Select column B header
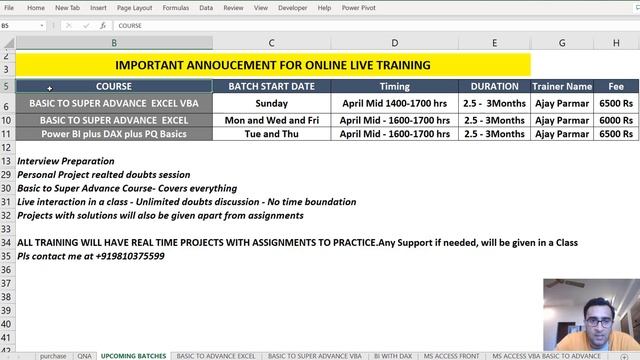The width and height of the screenshot is (640, 360). 114,43
